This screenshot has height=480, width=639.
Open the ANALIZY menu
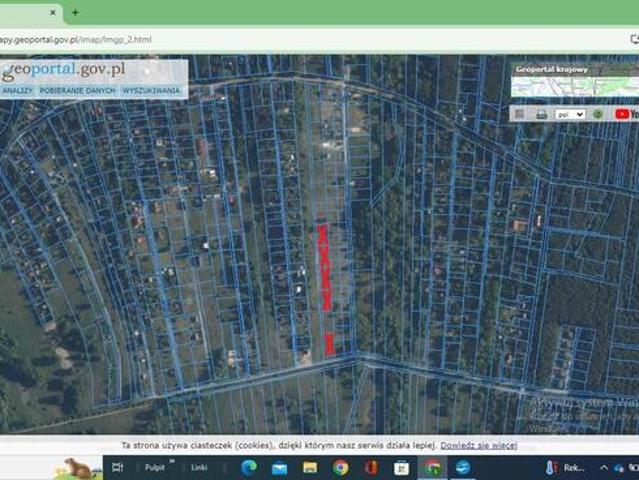pos(17,91)
